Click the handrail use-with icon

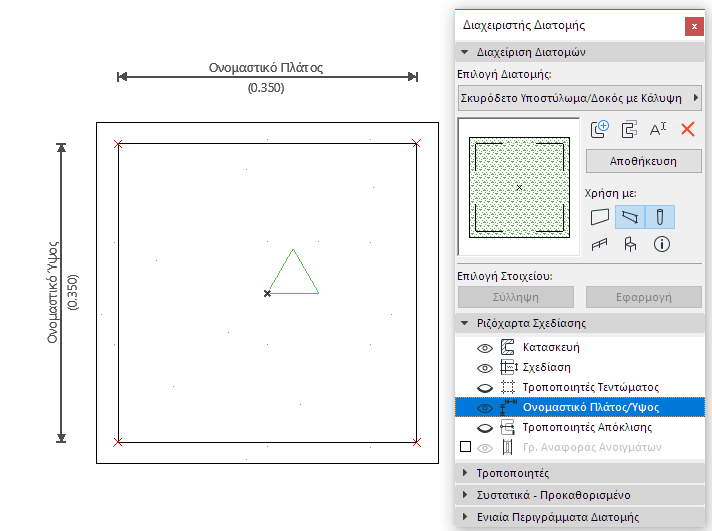[x=599, y=244]
